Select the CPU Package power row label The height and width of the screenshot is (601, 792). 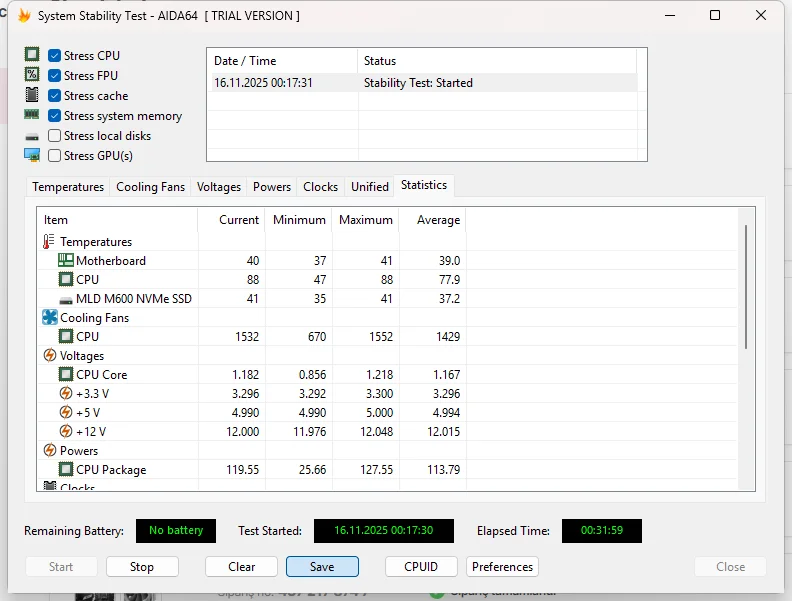(x=111, y=470)
